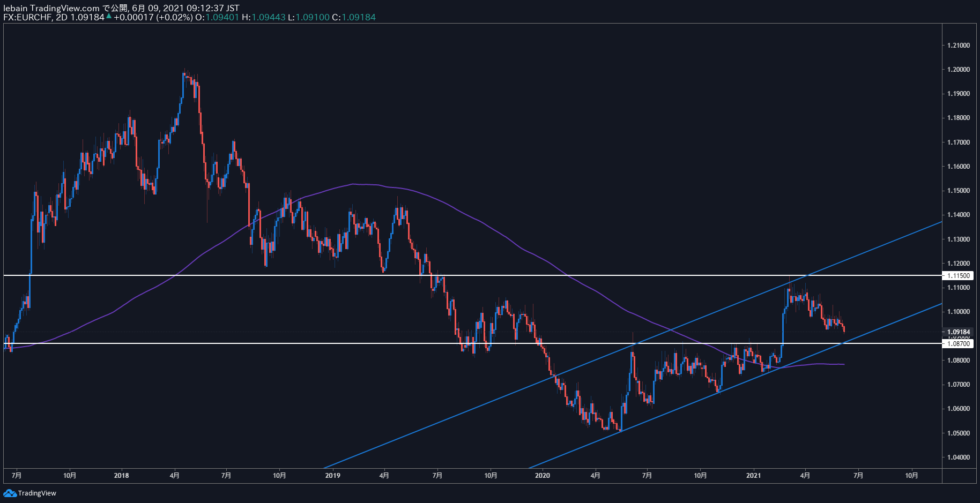Click the 2021 label on time axis
This screenshot has height=503, width=980.
pos(753,475)
